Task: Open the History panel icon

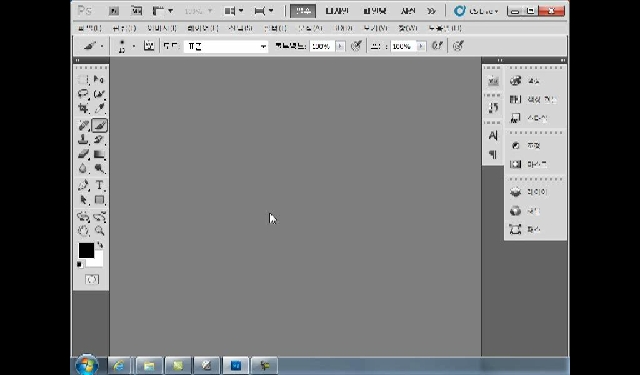Action: tap(493, 108)
